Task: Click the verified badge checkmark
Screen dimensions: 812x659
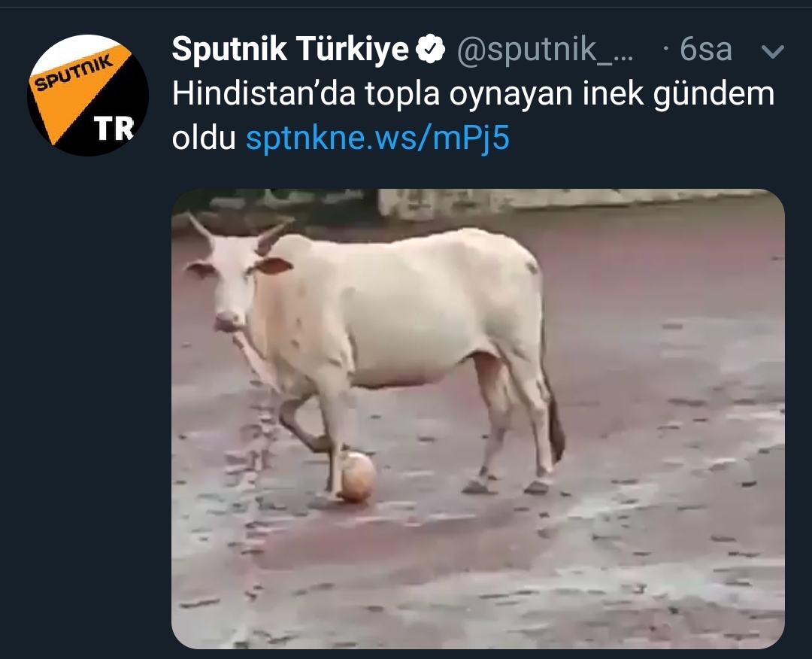Action: (x=432, y=50)
